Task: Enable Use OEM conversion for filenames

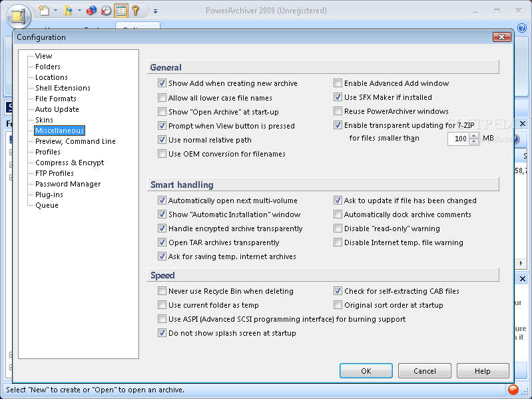Action: (x=162, y=154)
